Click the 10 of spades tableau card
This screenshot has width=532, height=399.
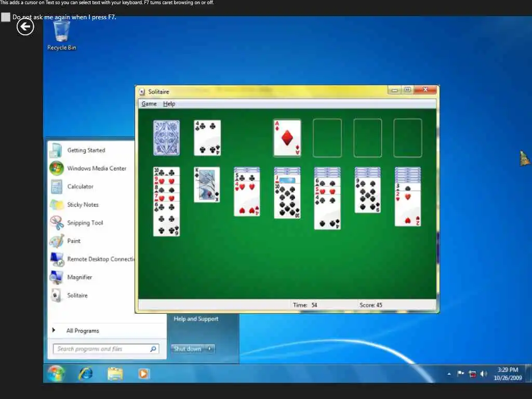coord(287,201)
